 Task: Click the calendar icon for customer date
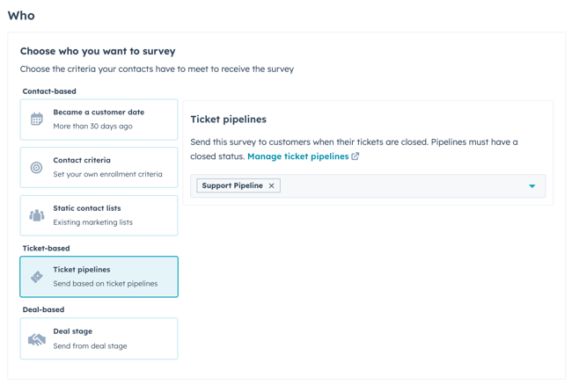click(x=36, y=120)
